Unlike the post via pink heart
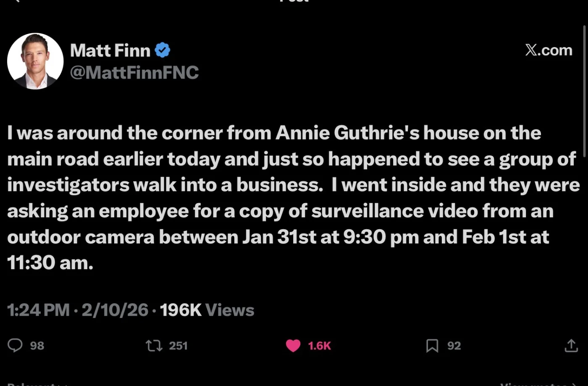Image resolution: width=588 pixels, height=386 pixels. [293, 346]
